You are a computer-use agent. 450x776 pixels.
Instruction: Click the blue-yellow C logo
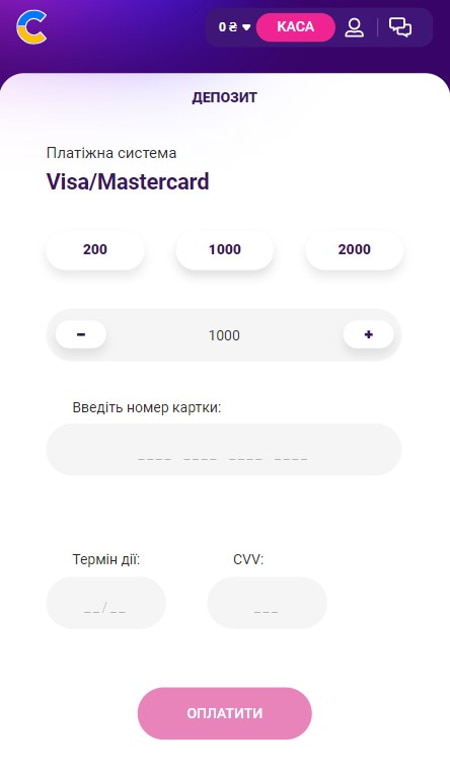click(32, 27)
